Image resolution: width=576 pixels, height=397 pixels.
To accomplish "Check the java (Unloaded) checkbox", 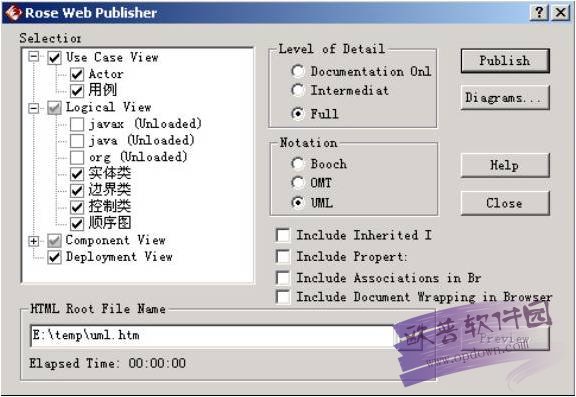I will (77, 141).
